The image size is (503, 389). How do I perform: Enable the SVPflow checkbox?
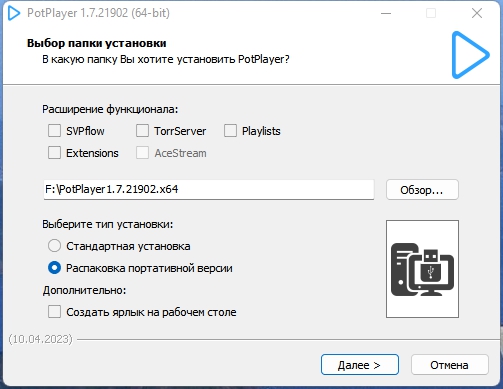tap(54, 131)
